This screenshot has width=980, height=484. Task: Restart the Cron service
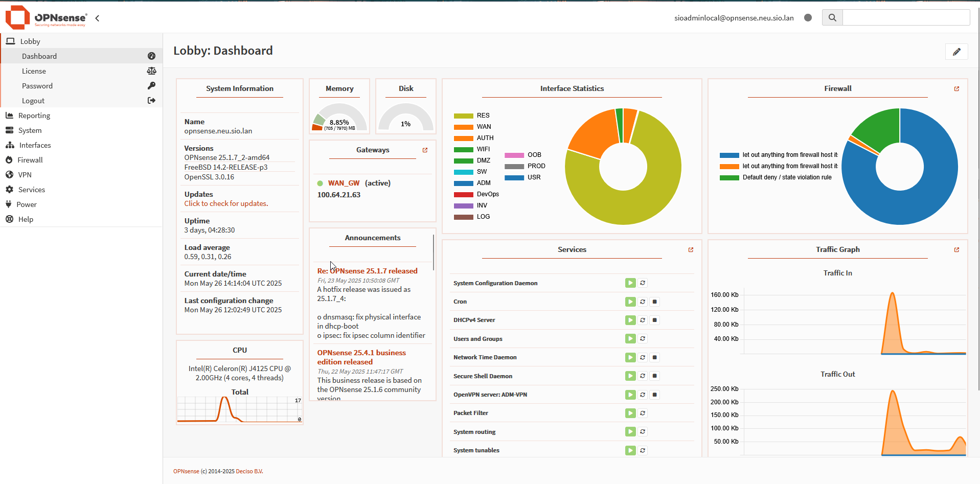[643, 302]
